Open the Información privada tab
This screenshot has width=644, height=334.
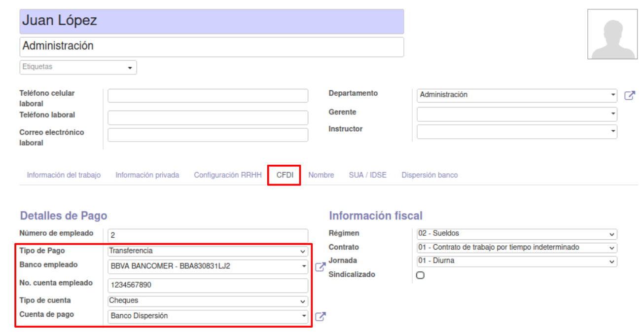click(147, 175)
